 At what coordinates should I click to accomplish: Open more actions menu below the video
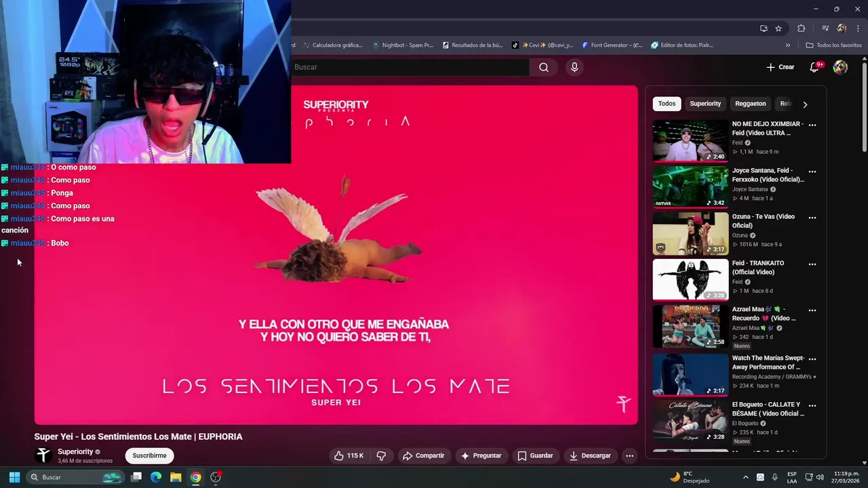coord(629,455)
